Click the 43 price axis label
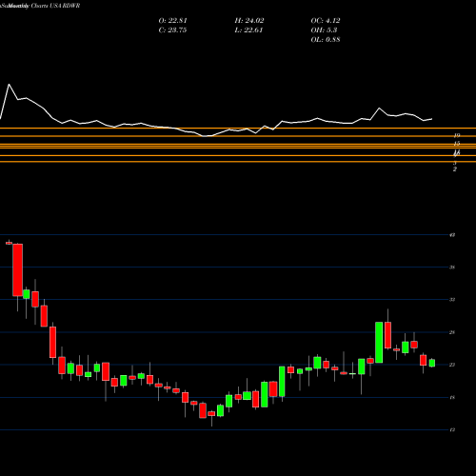This screenshot has width=476, height=476. coord(452,235)
